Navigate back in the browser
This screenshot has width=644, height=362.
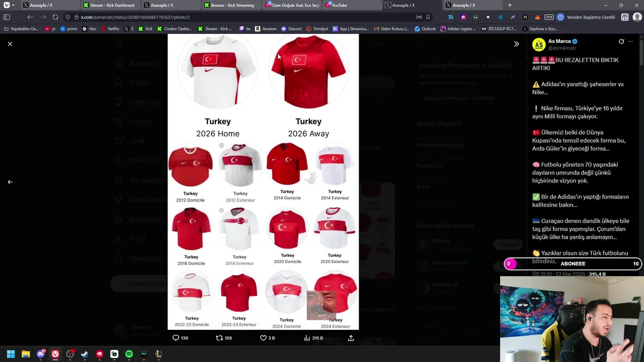pos(30,17)
